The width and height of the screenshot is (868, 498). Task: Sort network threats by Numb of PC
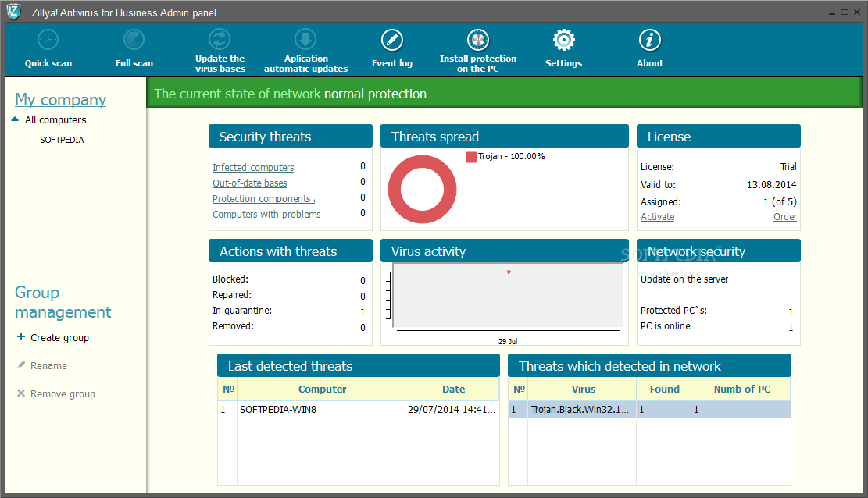tap(741, 389)
